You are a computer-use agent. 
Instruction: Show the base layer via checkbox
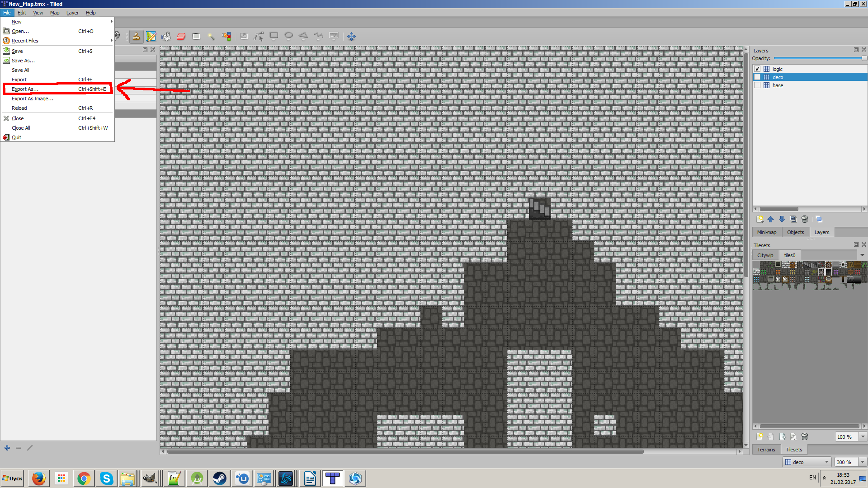tap(757, 85)
